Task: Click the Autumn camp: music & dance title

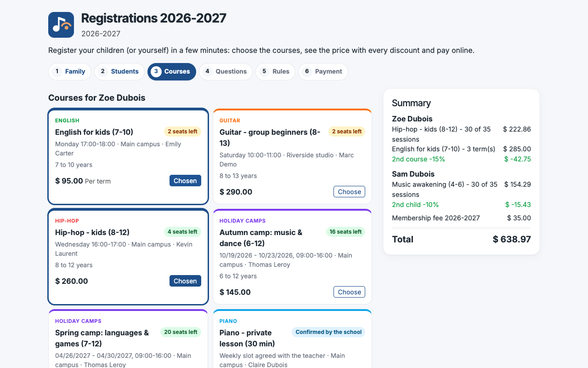Action: (x=261, y=238)
